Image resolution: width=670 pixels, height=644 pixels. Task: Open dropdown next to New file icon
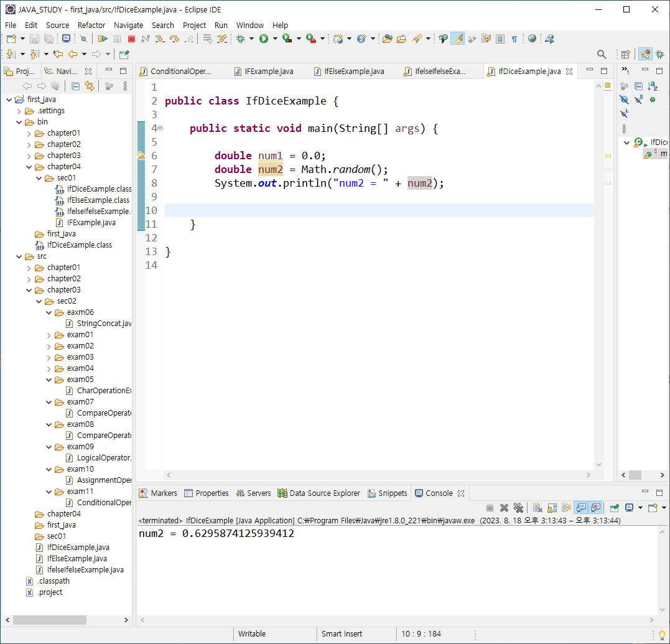(22, 39)
